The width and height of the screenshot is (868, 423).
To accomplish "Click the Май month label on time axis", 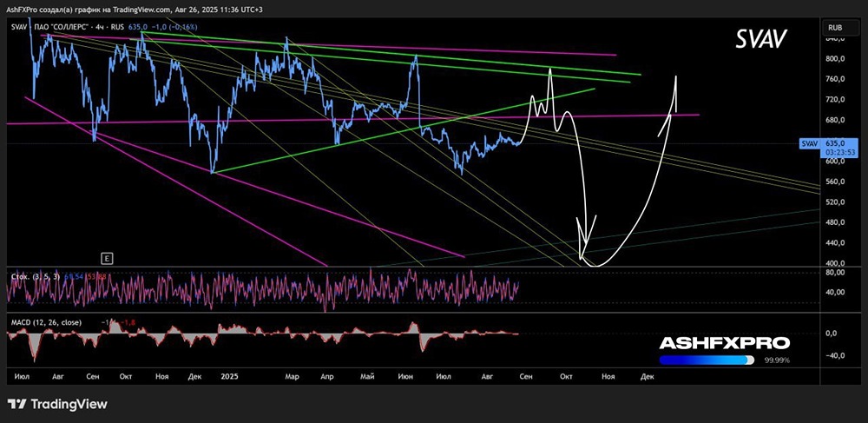I will pos(367,377).
